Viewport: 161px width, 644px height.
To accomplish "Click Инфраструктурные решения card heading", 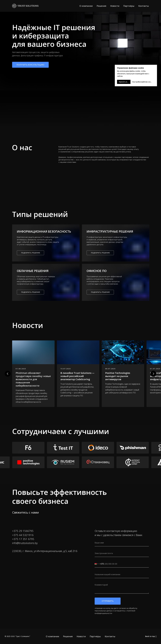I will pos(110,232).
